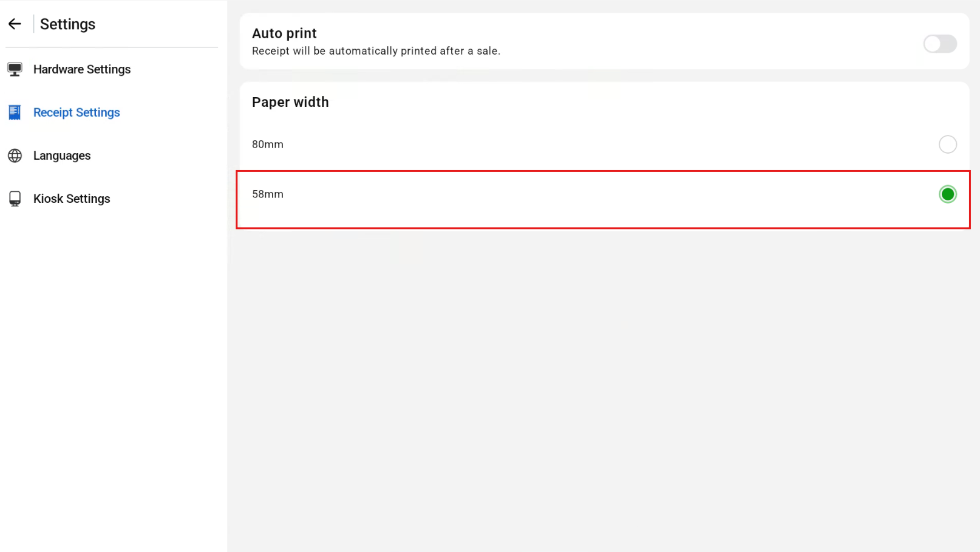Screen dimensions: 980x552
Task: Open Hardware Settings section
Action: coord(82,69)
